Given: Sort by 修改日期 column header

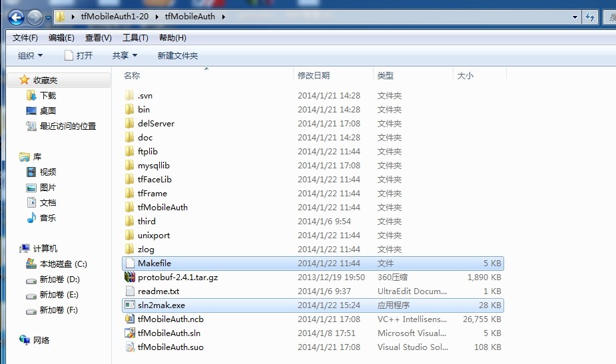Looking at the screenshot, I should (x=314, y=75).
